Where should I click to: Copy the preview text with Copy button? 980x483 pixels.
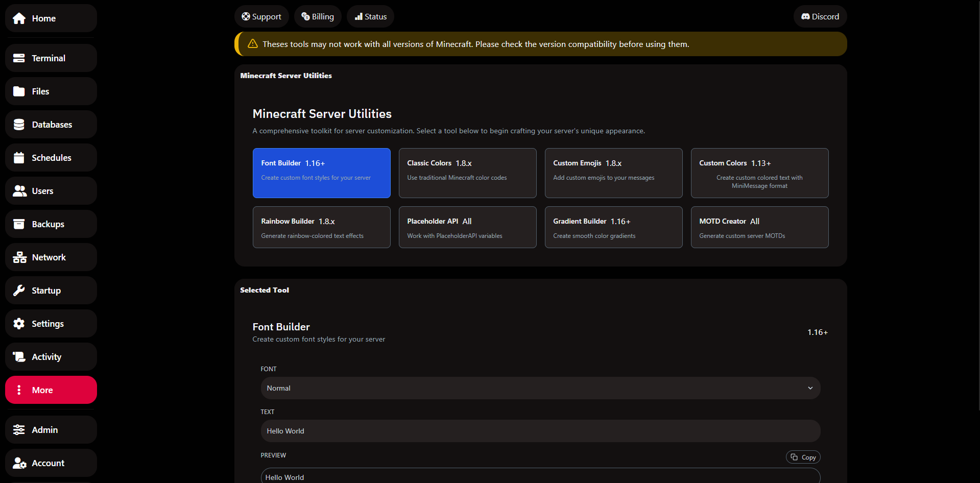pos(803,457)
